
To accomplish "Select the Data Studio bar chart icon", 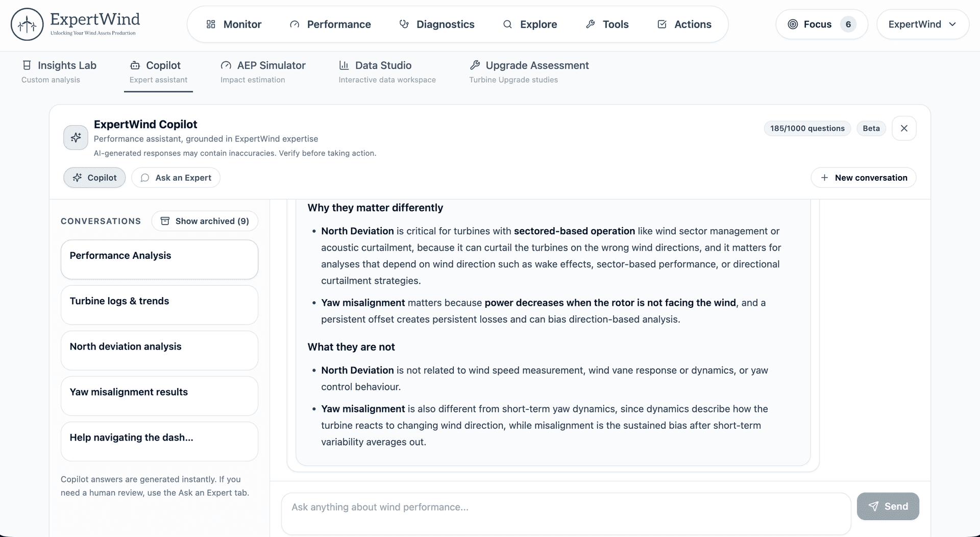I will (344, 65).
